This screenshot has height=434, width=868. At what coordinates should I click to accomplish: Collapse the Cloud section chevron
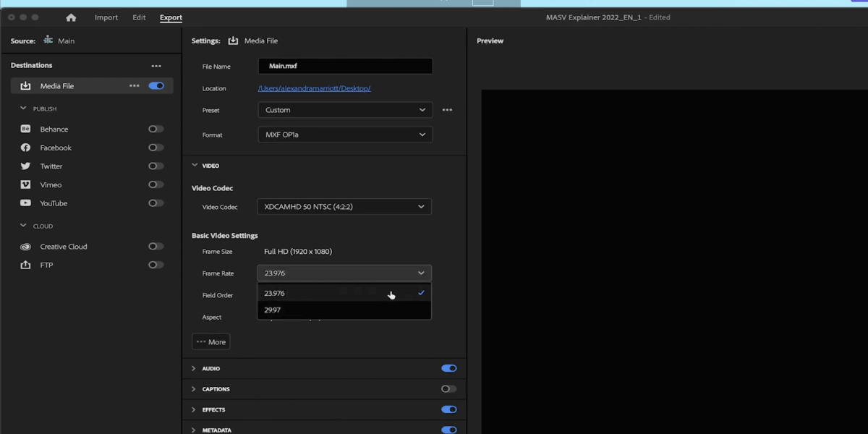coord(23,226)
